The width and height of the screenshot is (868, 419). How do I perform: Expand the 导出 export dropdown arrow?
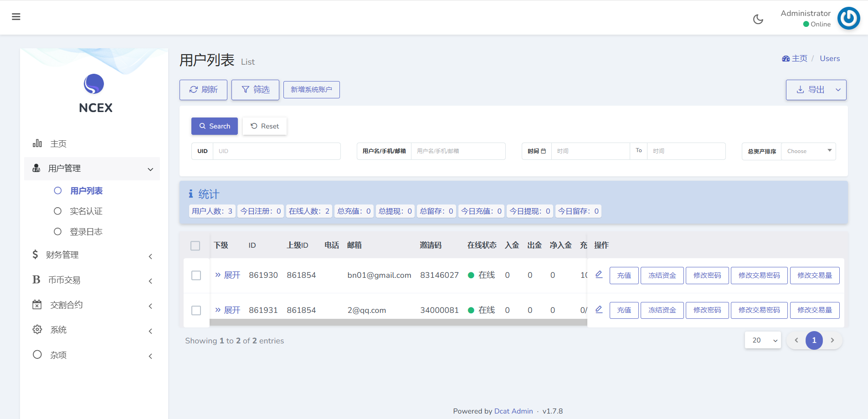tap(837, 90)
